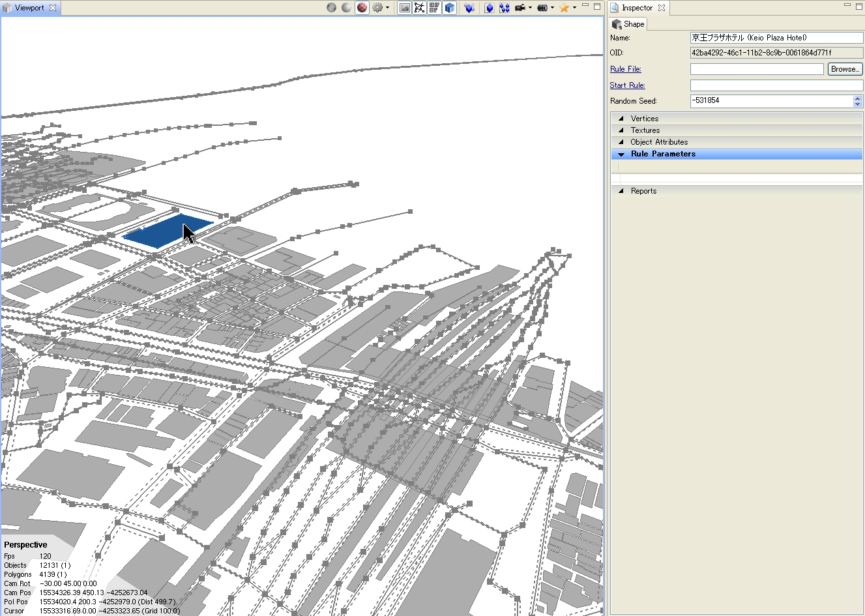The image size is (865, 616).
Task: Toggle shapes visibility icon in viewport toolbar
Action: (434, 8)
